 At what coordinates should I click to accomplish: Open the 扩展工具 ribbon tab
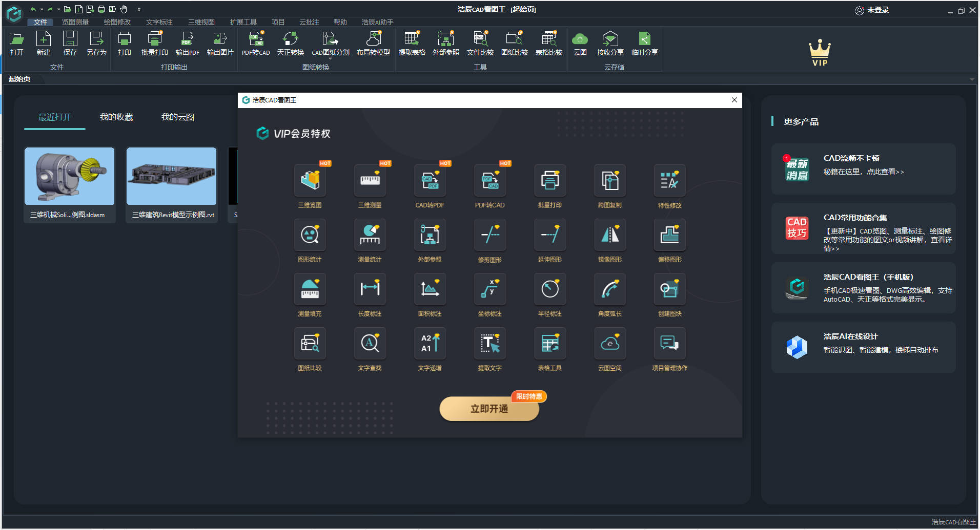click(x=243, y=22)
